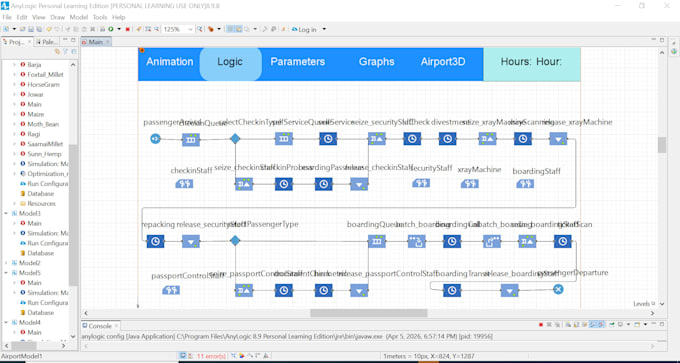Click the checkinStaff resource pool icon
The width and height of the screenshot is (680, 363).
point(184,183)
